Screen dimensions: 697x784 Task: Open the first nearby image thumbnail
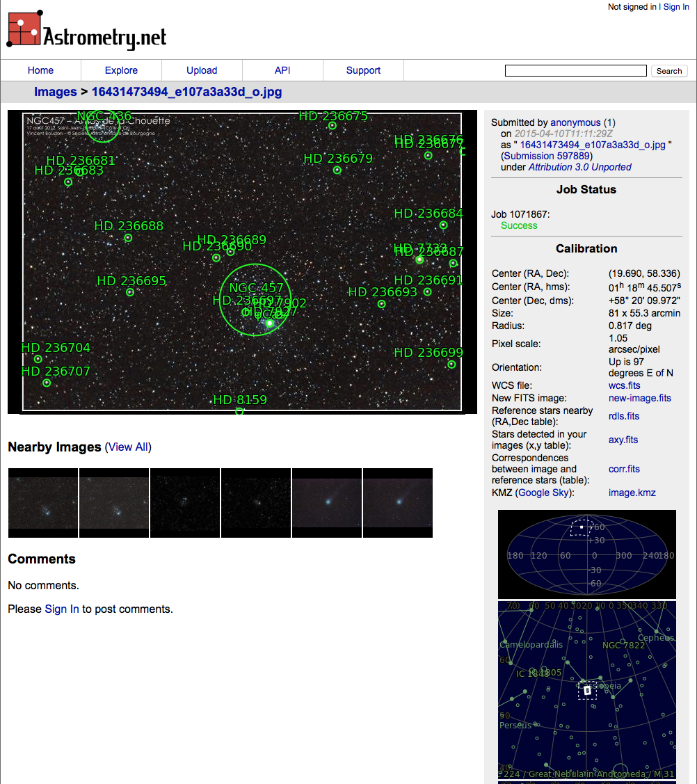(43, 503)
